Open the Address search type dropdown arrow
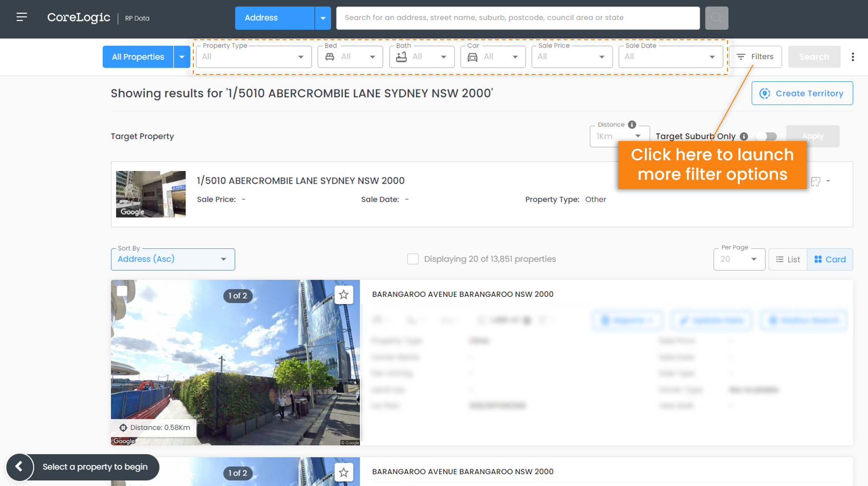The width and height of the screenshot is (868, 486). pos(323,18)
